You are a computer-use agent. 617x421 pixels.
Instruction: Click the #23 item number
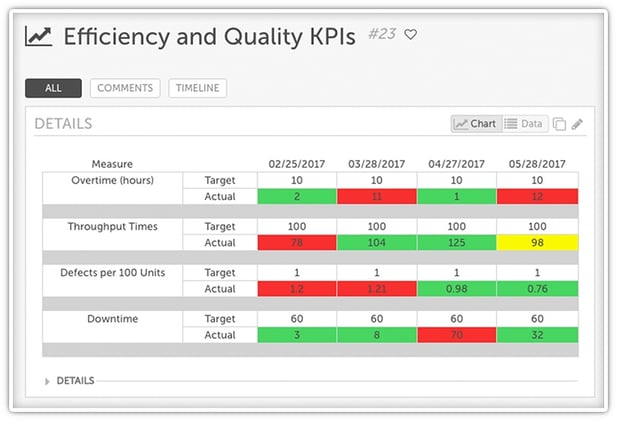(x=382, y=34)
